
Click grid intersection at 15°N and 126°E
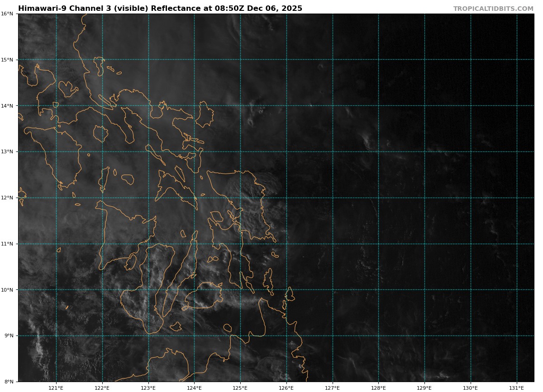pos(286,60)
